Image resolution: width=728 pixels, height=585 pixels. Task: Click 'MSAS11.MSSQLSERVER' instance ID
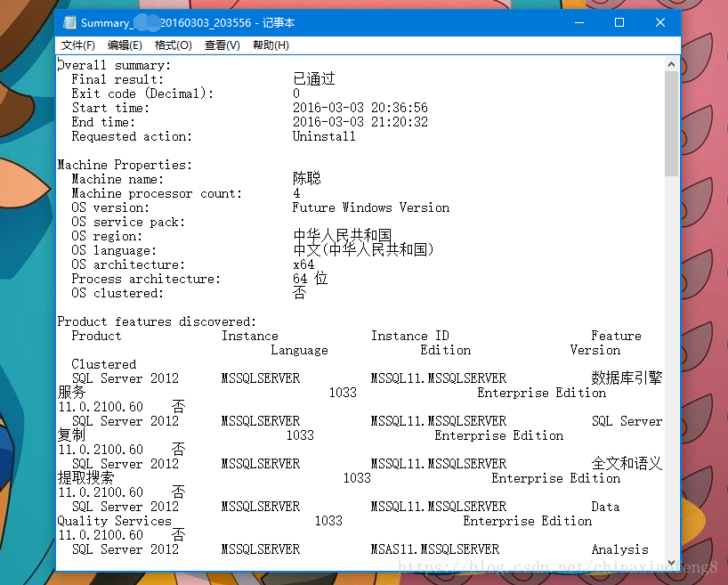tap(435, 549)
